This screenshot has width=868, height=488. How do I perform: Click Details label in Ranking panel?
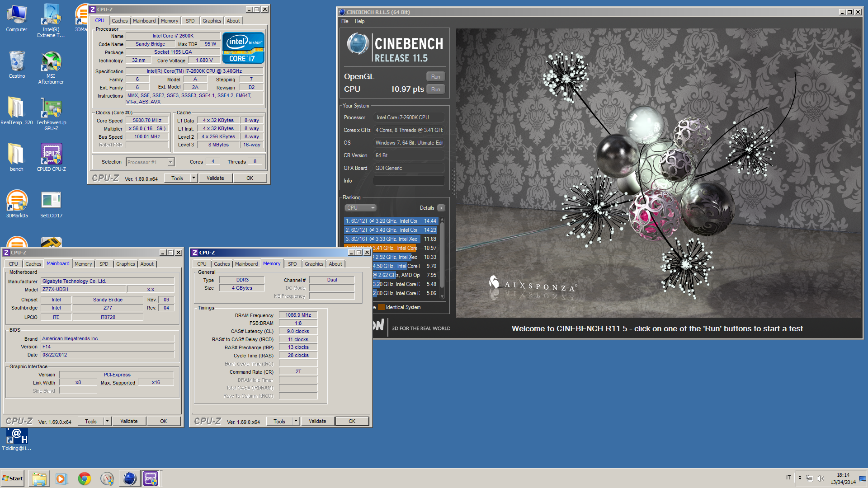tap(427, 208)
